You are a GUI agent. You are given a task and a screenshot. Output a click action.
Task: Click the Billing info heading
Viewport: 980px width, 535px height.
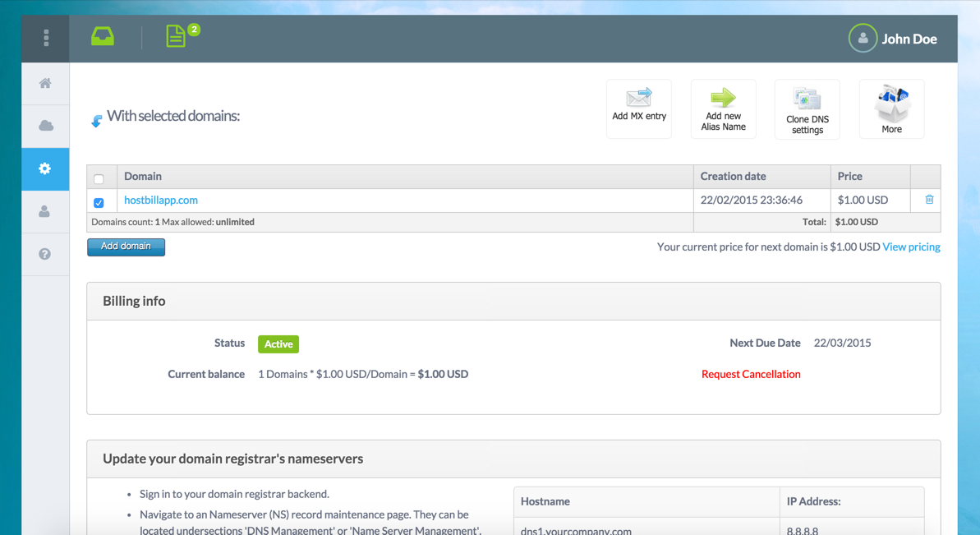click(x=134, y=302)
